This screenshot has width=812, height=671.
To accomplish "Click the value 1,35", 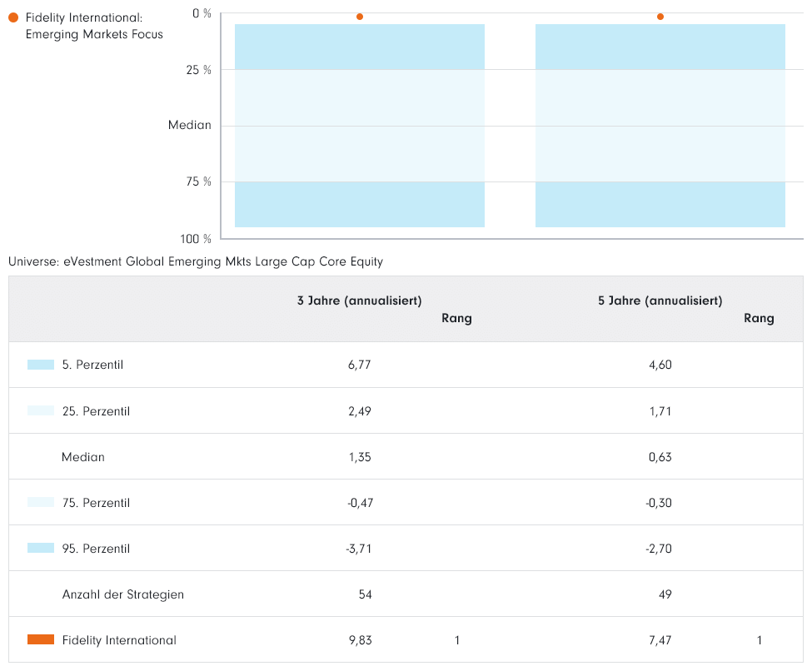I will pyautogui.click(x=360, y=457).
